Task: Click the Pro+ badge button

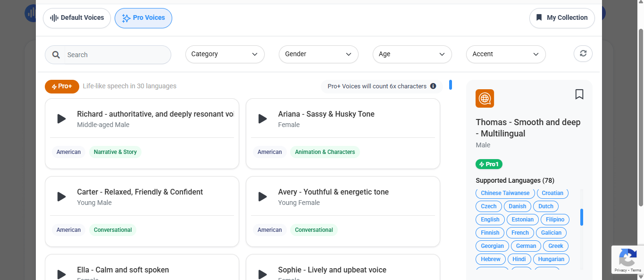Action: click(62, 86)
